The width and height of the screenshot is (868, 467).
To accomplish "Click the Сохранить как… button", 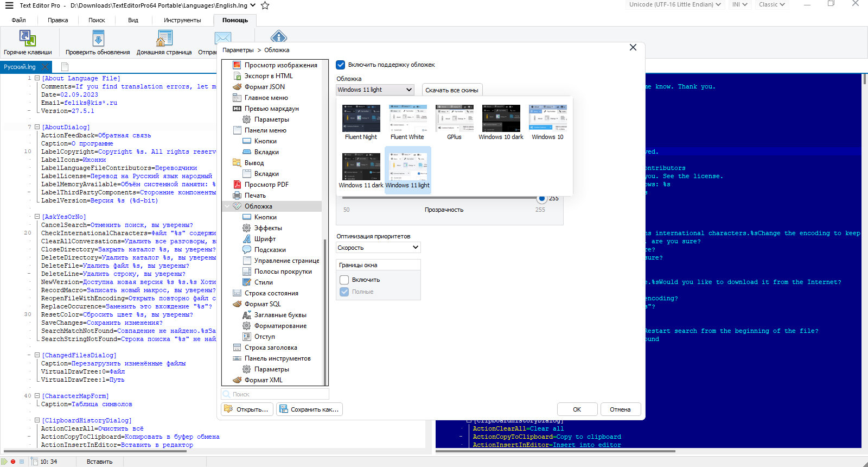I will [309, 409].
